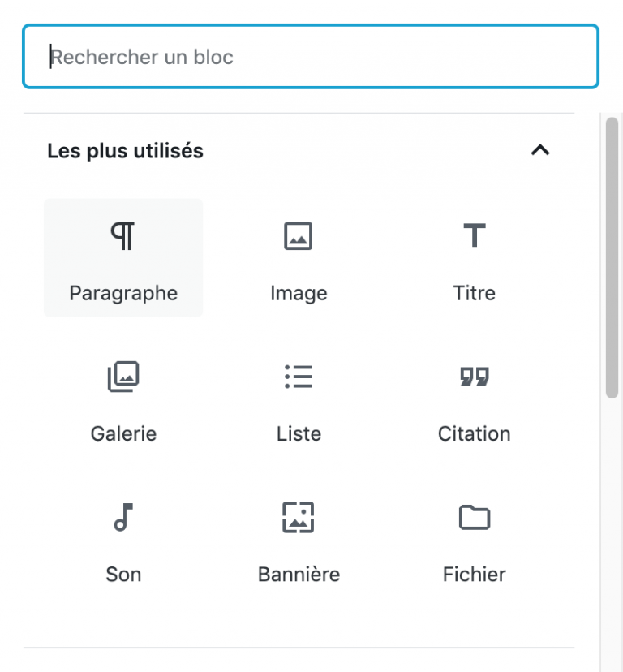This screenshot has width=623, height=672.
Task: Select the Son music note icon
Action: pos(123,517)
